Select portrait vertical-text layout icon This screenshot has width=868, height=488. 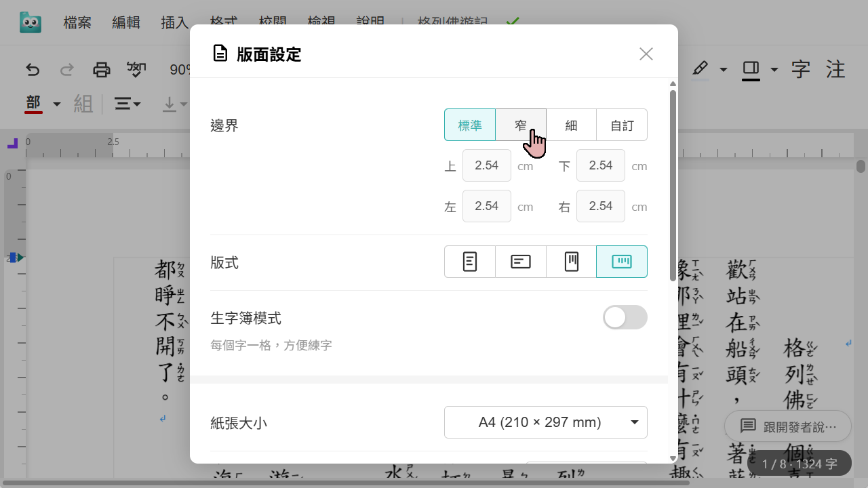pos(571,262)
